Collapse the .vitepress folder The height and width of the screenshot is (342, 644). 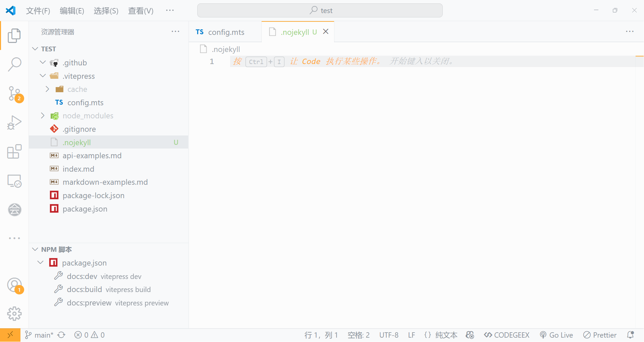pyautogui.click(x=43, y=76)
